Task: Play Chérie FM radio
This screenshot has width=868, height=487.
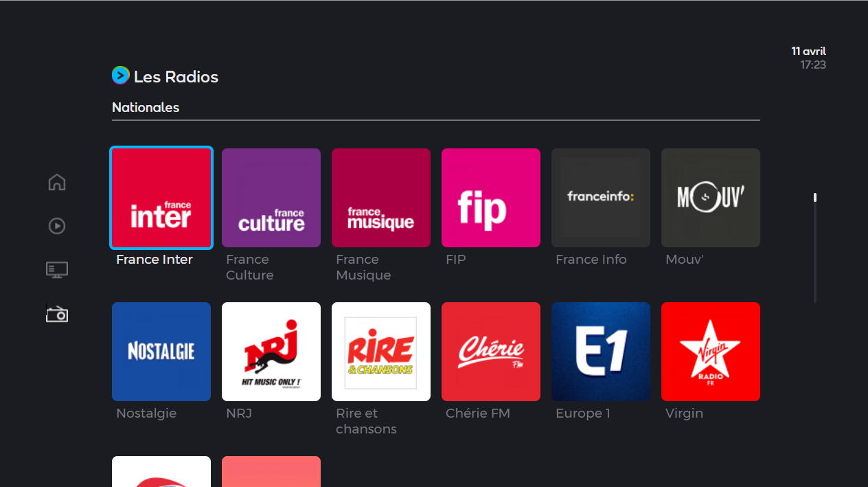Action: pyautogui.click(x=491, y=352)
